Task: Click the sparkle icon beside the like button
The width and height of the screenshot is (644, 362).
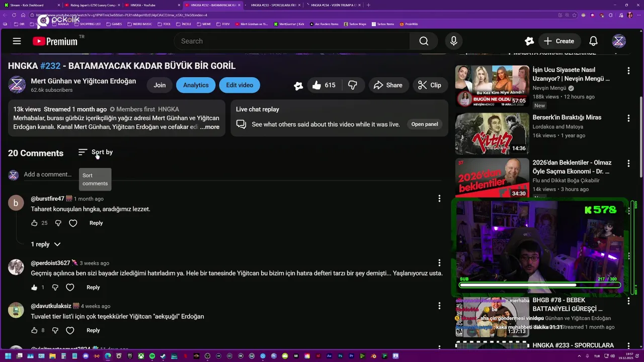Action: click(x=298, y=86)
